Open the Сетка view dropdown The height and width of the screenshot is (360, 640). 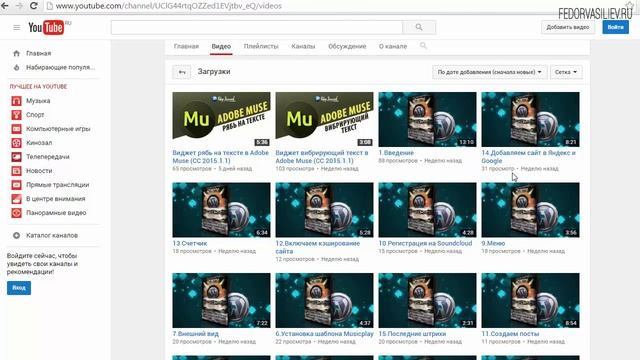point(566,72)
